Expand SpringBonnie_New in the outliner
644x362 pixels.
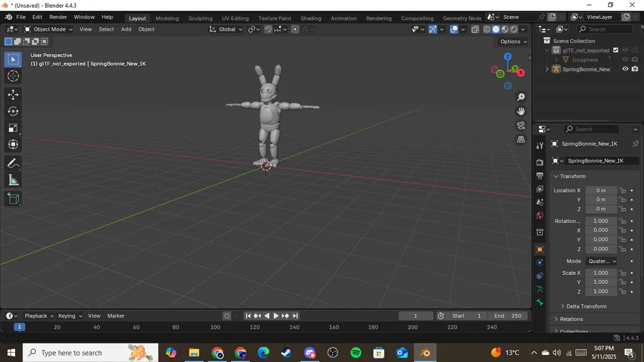click(x=547, y=69)
